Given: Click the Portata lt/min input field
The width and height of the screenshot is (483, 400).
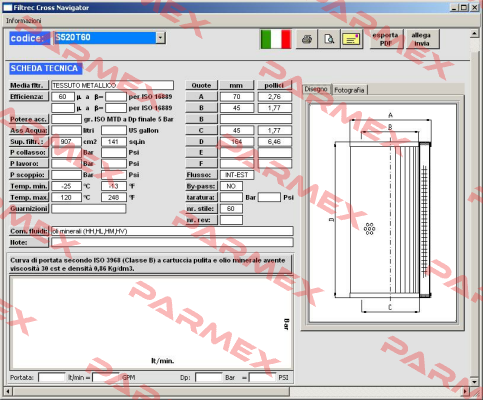Looking at the screenshot, I should click(x=52, y=377).
